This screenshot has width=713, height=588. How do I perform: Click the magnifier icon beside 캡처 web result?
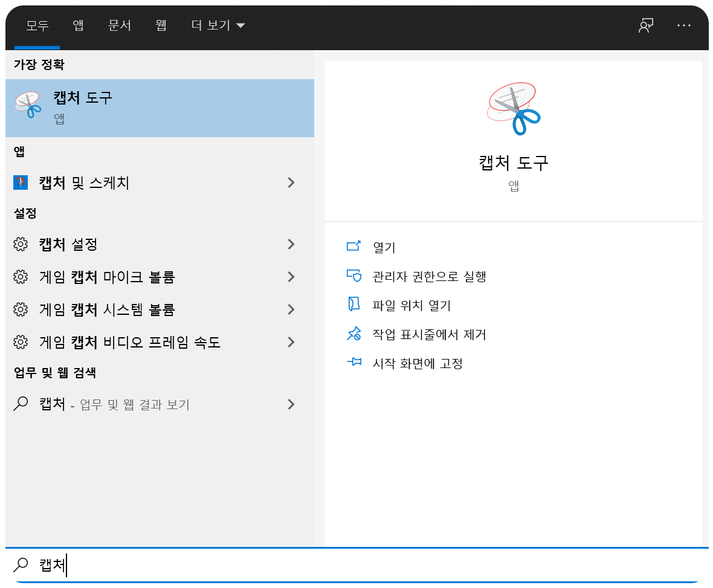tap(21, 403)
